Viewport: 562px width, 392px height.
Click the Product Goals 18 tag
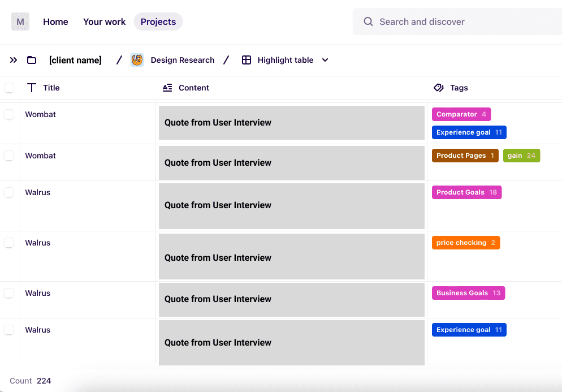(466, 192)
